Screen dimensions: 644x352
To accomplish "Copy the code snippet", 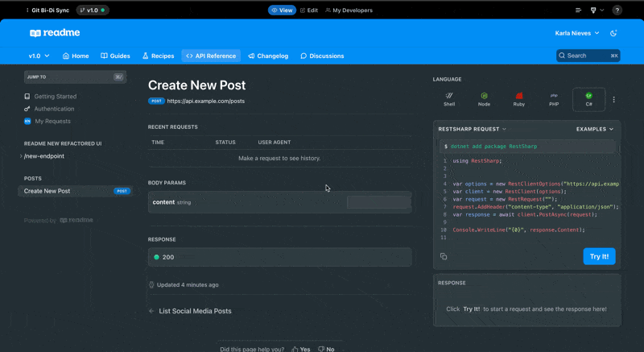I will point(444,256).
